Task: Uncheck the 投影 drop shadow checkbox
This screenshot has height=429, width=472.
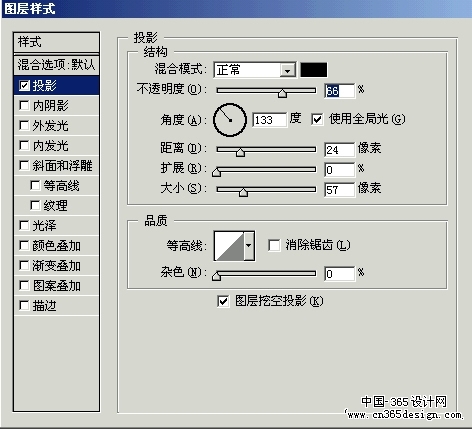Action: point(24,86)
